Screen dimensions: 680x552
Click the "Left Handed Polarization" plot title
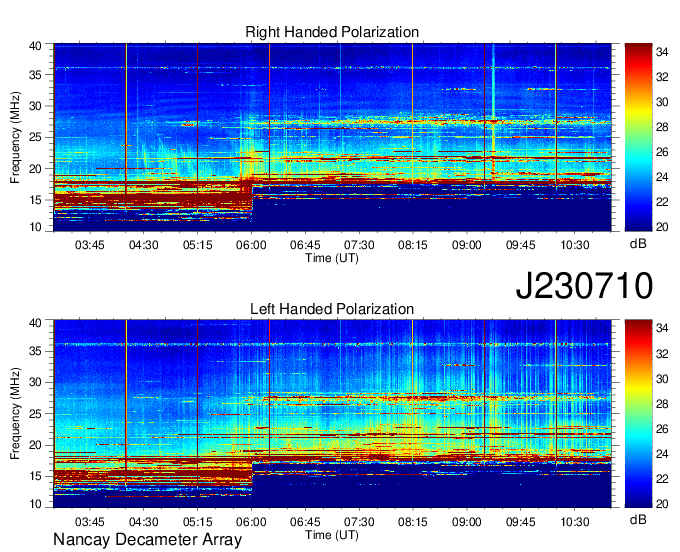(332, 309)
